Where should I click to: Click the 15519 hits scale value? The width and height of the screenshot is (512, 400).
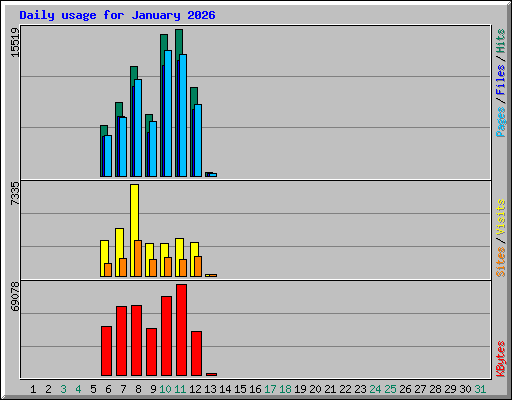tap(15, 42)
